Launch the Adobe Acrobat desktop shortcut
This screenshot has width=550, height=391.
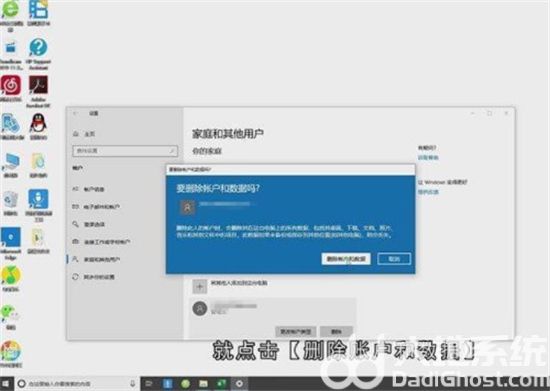tap(38, 86)
